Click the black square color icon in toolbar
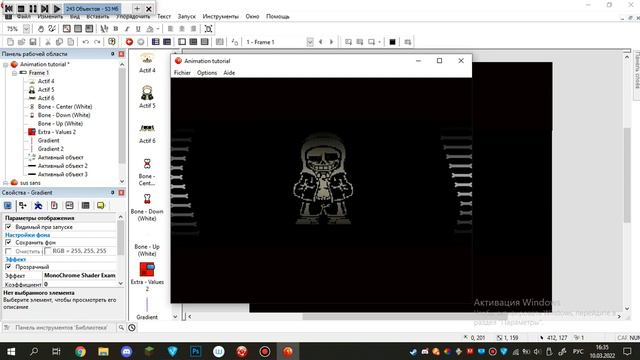Image resolution: width=640 pixels, height=360 pixels. (x=392, y=42)
